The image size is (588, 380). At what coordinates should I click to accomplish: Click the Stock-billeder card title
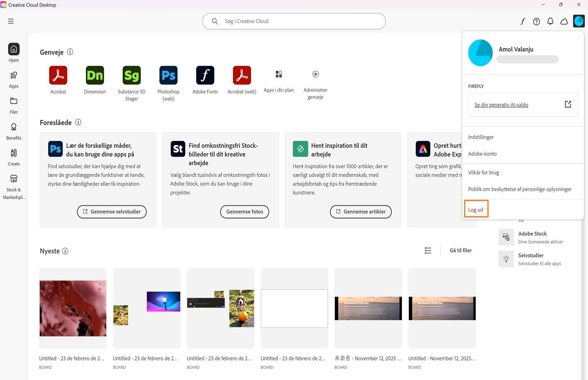(x=223, y=154)
